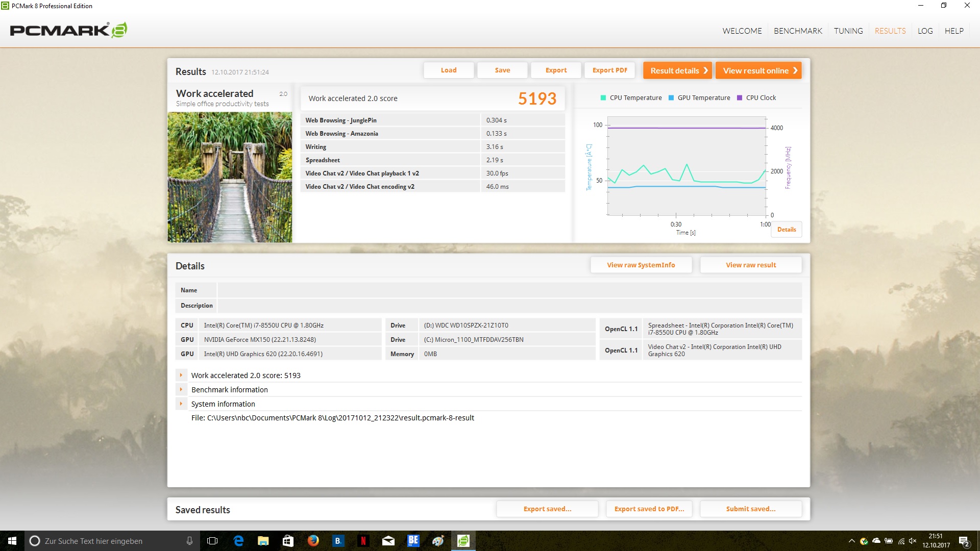Open Task View in the taskbar
Viewport: 980px width, 551px height.
click(x=212, y=541)
